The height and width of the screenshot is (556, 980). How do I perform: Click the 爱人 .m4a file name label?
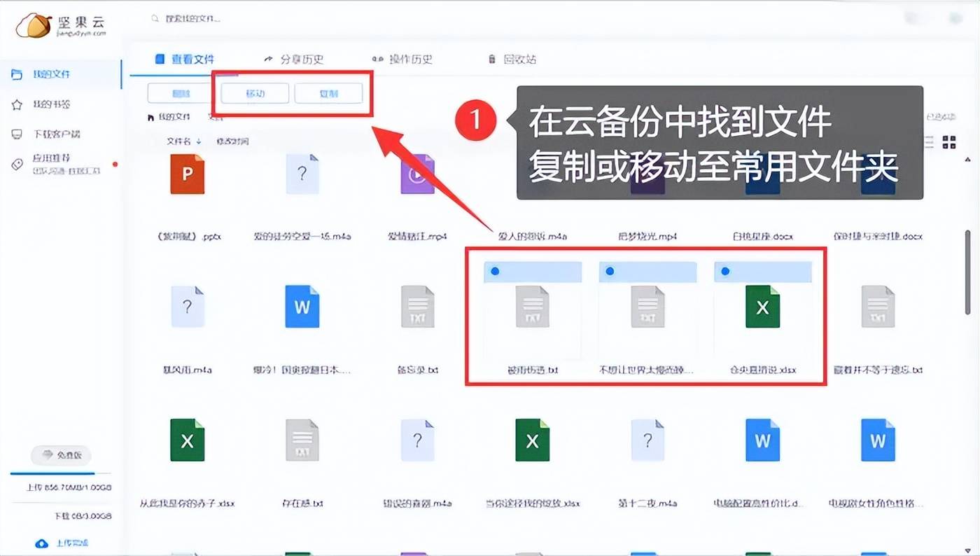point(532,237)
